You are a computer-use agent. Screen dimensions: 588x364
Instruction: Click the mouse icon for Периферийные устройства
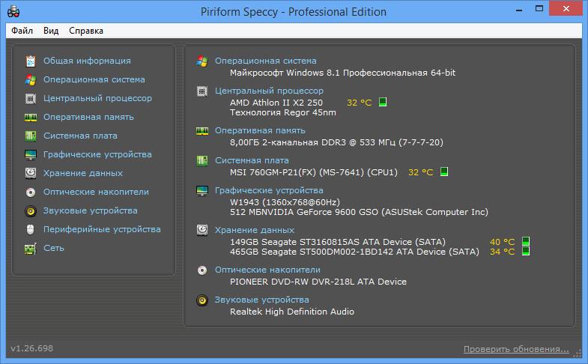(x=31, y=229)
